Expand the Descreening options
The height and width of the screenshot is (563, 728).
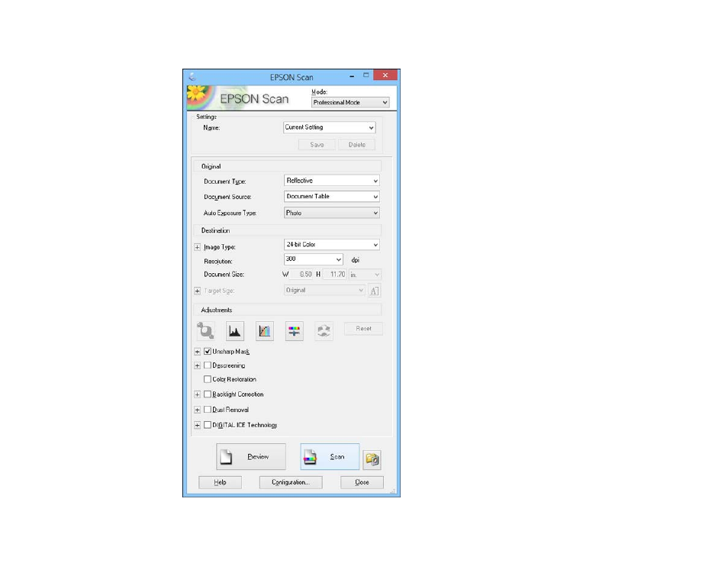coord(198,365)
